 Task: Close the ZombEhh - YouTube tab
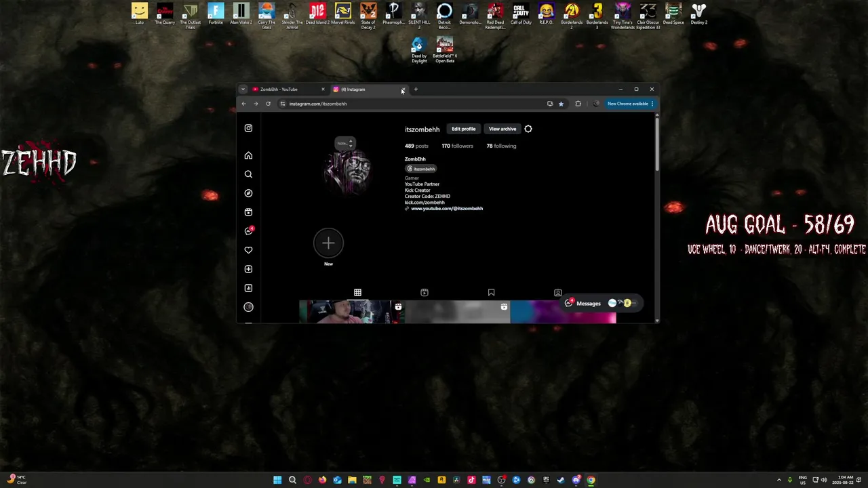[x=323, y=89]
